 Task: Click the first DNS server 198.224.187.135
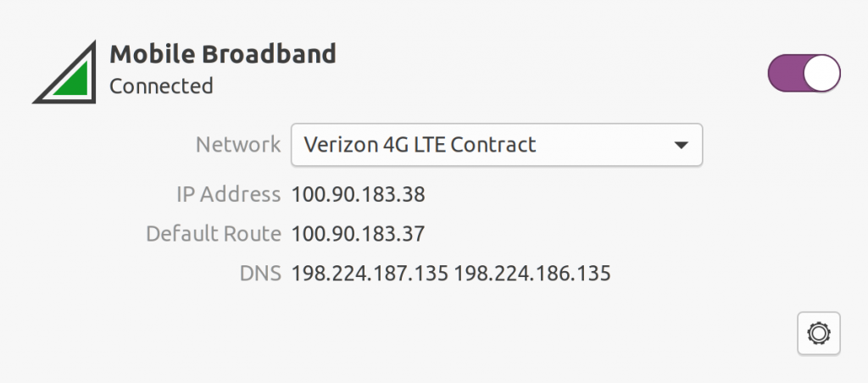coord(369,274)
